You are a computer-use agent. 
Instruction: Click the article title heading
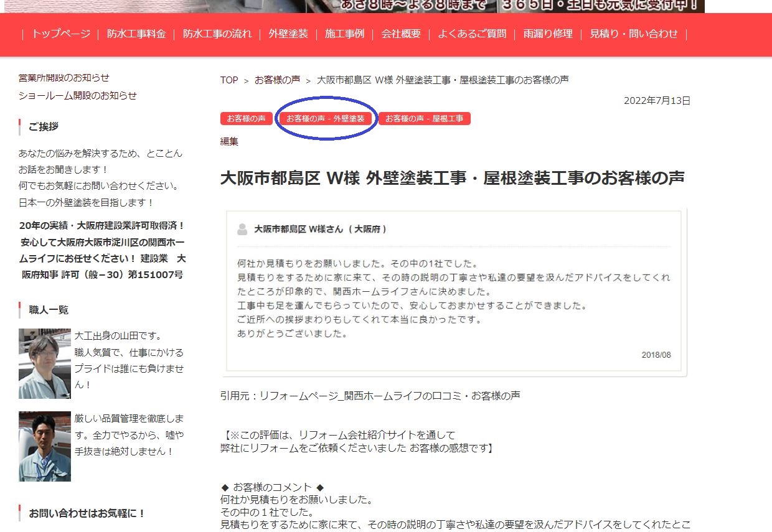(x=453, y=178)
